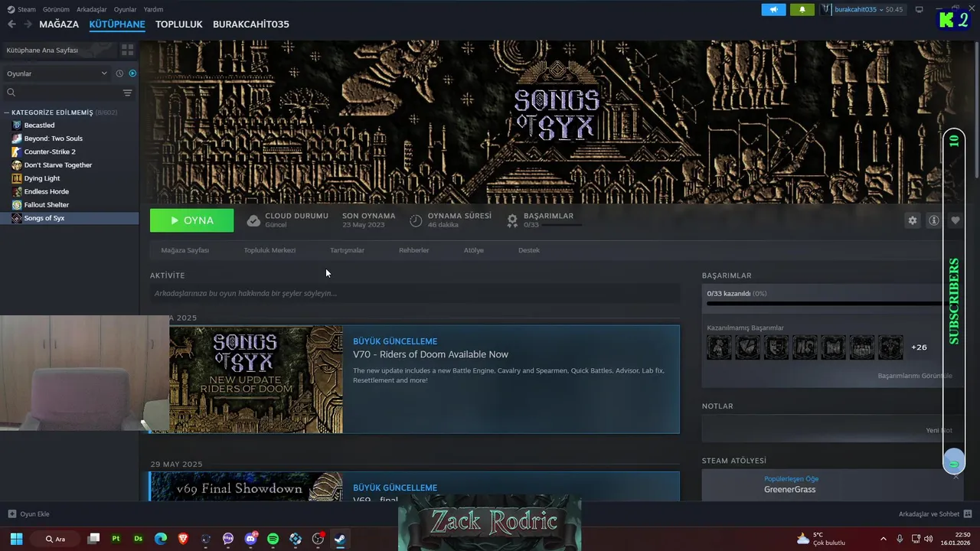Open OBS Studio from the taskbar
This screenshot has height=551, width=980.
[x=318, y=539]
